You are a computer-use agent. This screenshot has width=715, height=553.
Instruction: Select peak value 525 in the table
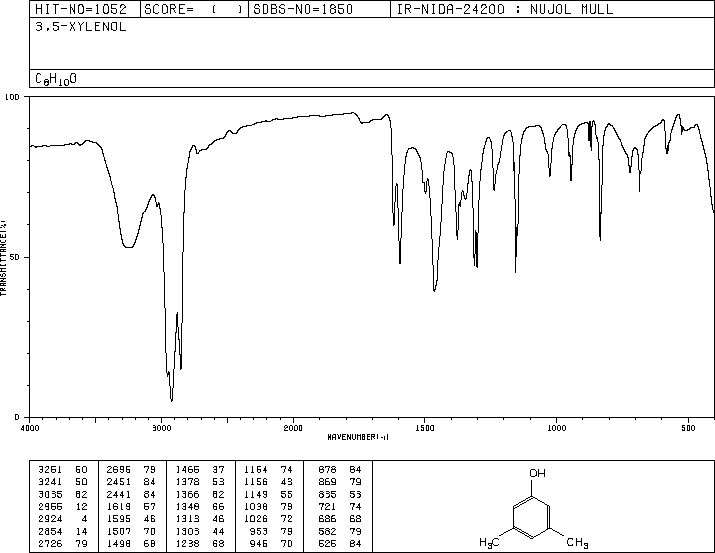[327, 544]
